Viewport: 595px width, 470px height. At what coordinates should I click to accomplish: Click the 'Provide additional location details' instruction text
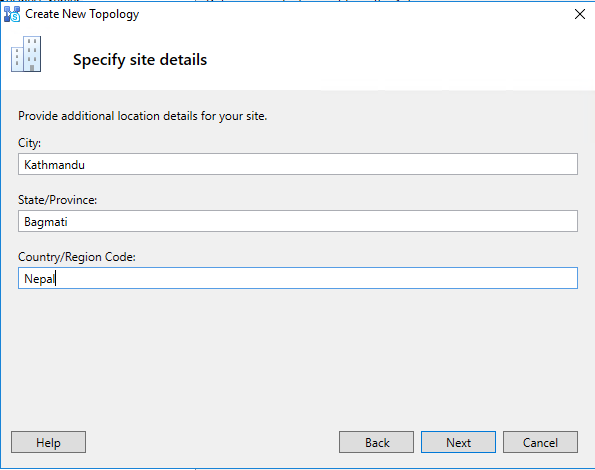(x=143, y=116)
